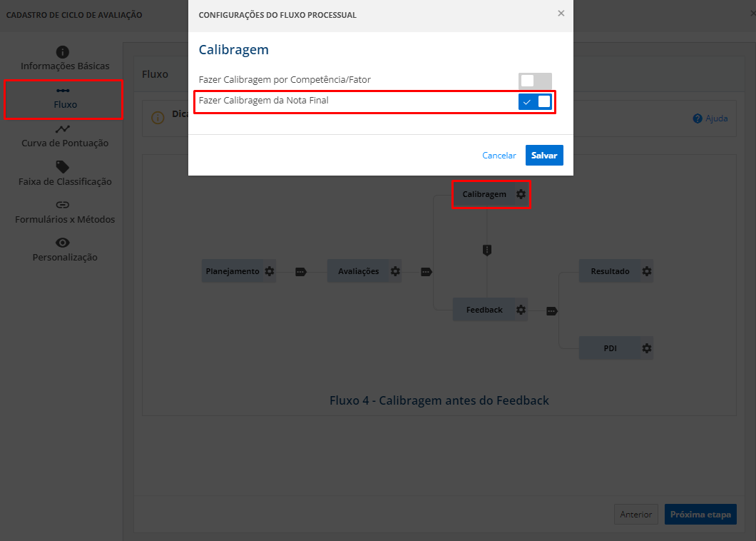Image resolution: width=756 pixels, height=541 pixels.
Task: Open the Ajuda help link
Action: tap(710, 118)
